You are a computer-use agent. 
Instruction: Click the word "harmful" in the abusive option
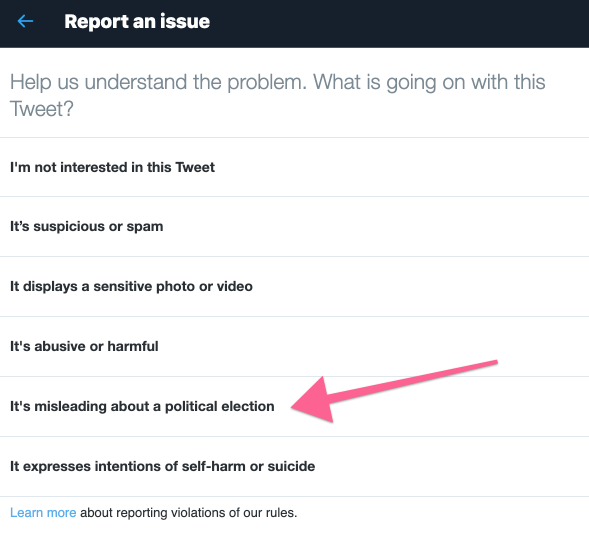pyautogui.click(x=133, y=346)
